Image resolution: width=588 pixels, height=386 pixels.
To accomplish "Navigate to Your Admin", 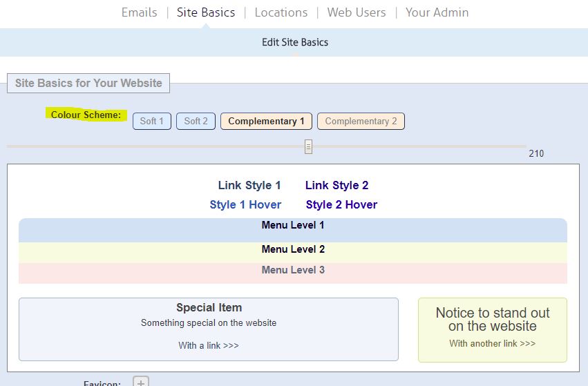I will [437, 12].
